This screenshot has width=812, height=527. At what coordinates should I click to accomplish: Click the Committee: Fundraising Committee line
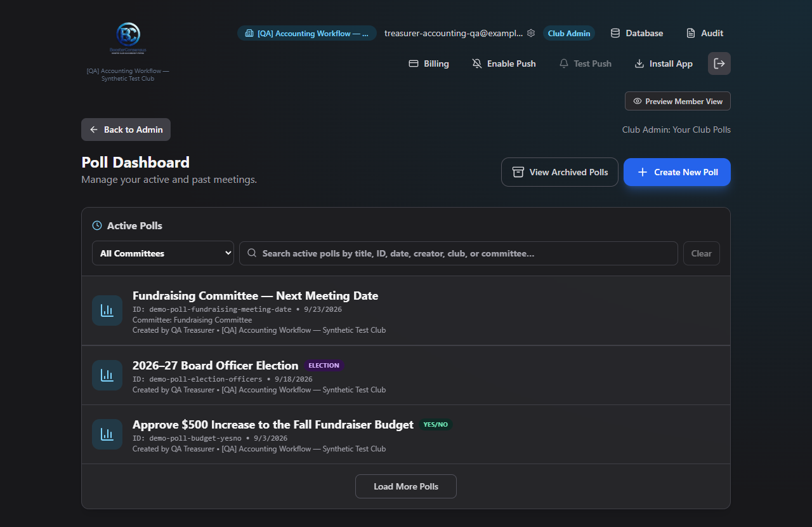pyautogui.click(x=192, y=320)
